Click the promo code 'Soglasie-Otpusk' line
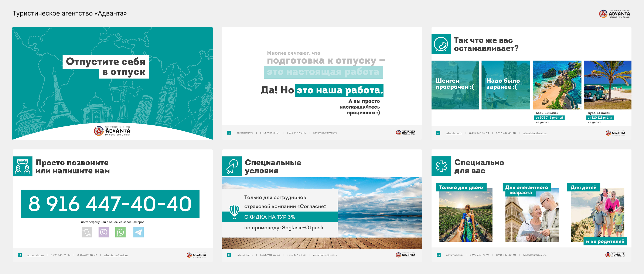This screenshot has height=274, width=644. tap(284, 228)
